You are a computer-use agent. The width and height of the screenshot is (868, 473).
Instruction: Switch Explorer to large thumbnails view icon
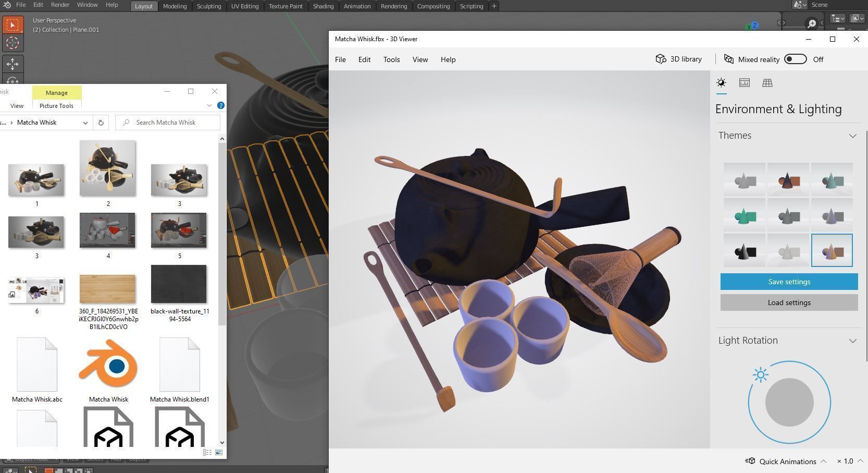[219, 452]
